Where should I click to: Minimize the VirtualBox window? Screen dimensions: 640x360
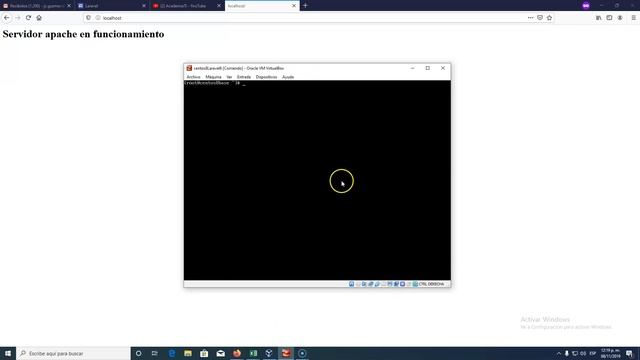(x=413, y=68)
